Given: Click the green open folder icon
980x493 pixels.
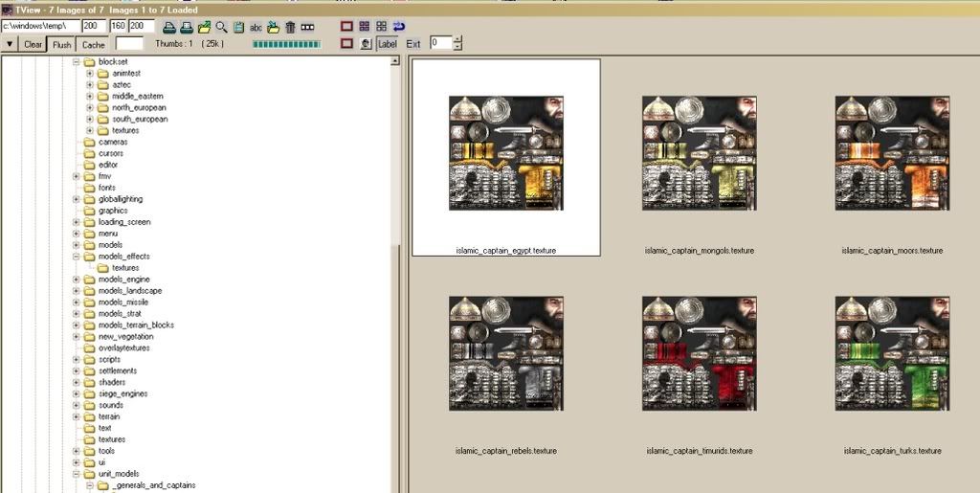Looking at the screenshot, I should [x=204, y=27].
